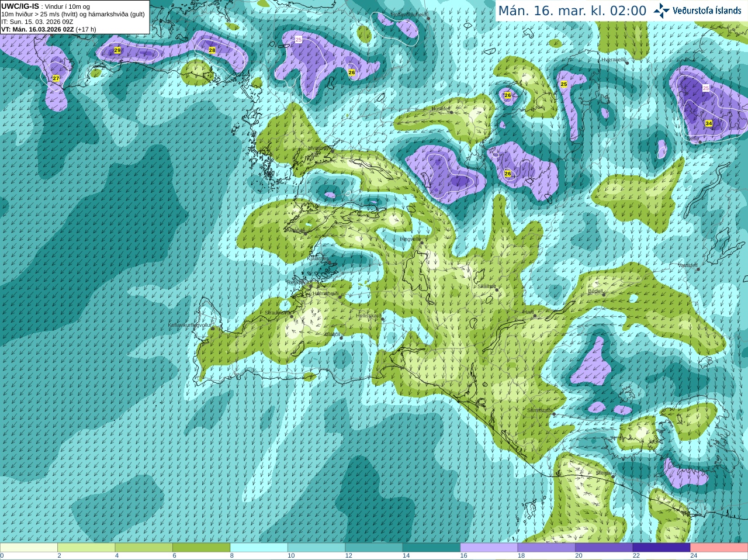Click the Steinar station label
The width and height of the screenshot is (748, 560).
(x=604, y=472)
